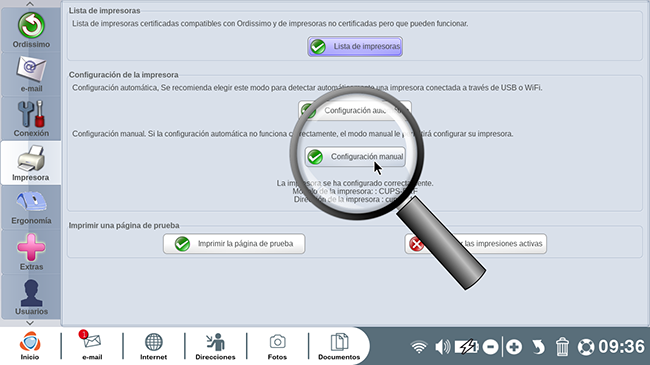
Task: Click the red notification badge on e-mail
Action: tap(83, 334)
